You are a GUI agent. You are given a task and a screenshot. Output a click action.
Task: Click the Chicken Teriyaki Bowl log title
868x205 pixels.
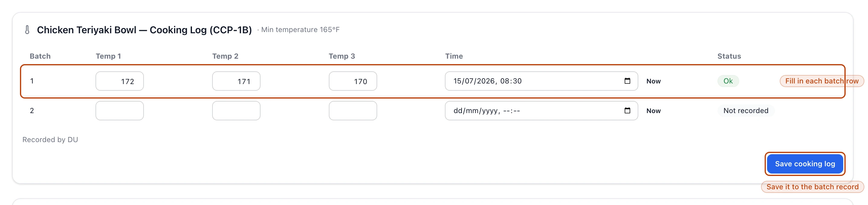click(x=144, y=30)
